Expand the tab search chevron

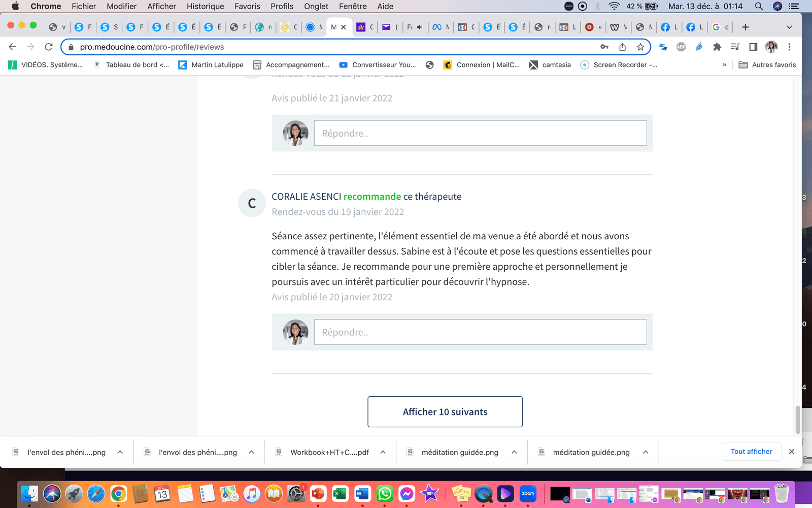(x=789, y=27)
